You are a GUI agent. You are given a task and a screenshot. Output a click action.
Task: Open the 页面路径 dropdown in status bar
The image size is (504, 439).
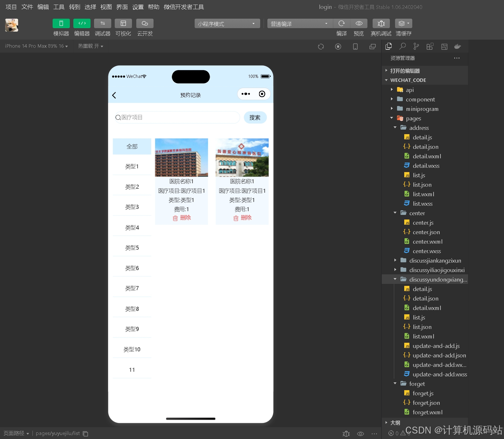(x=16, y=433)
